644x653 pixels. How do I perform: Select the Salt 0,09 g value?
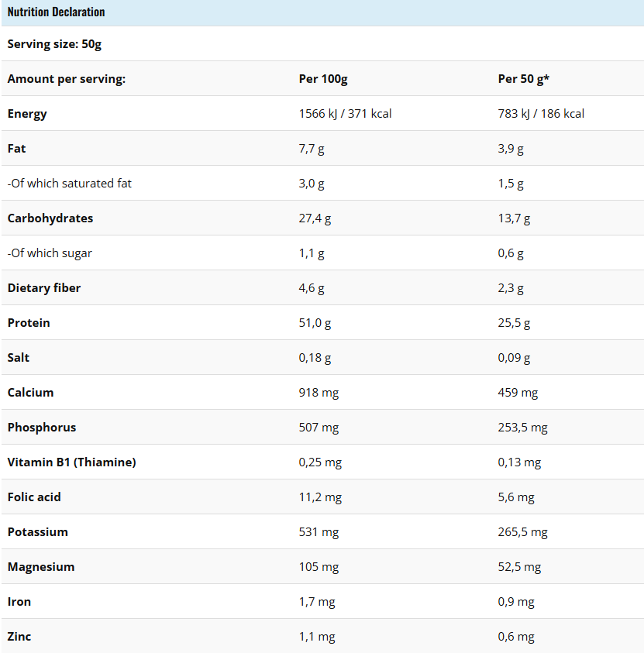pyautogui.click(x=514, y=358)
